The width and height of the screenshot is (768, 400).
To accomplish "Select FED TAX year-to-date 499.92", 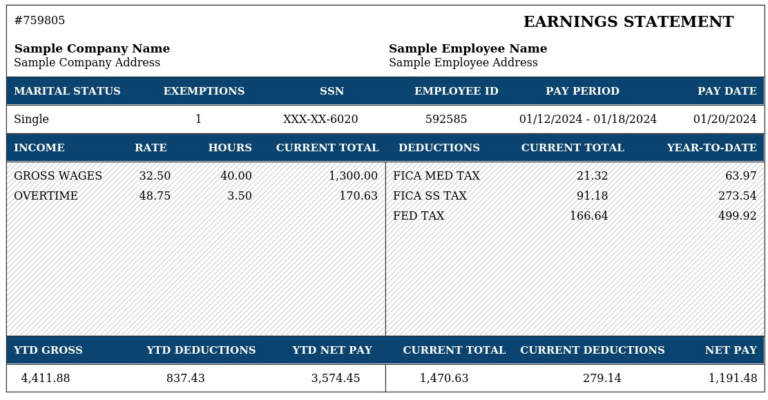I will click(738, 216).
